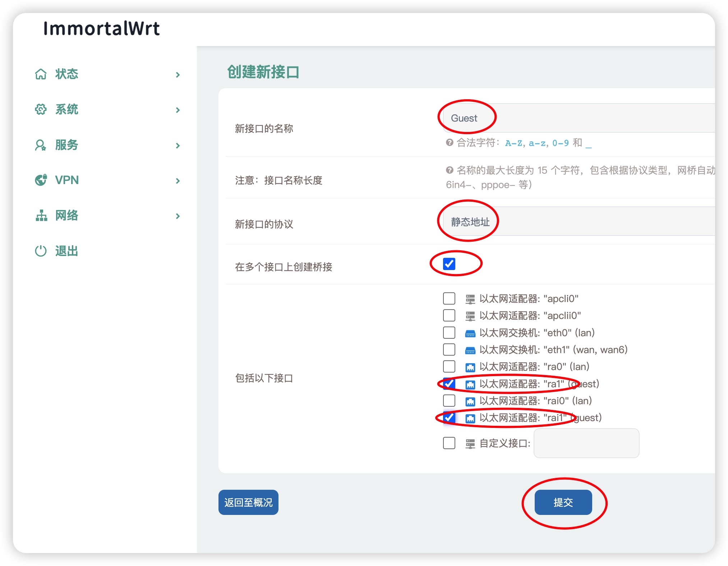Expand the 网络 menu chevron
The height and width of the screenshot is (566, 728).
click(178, 216)
